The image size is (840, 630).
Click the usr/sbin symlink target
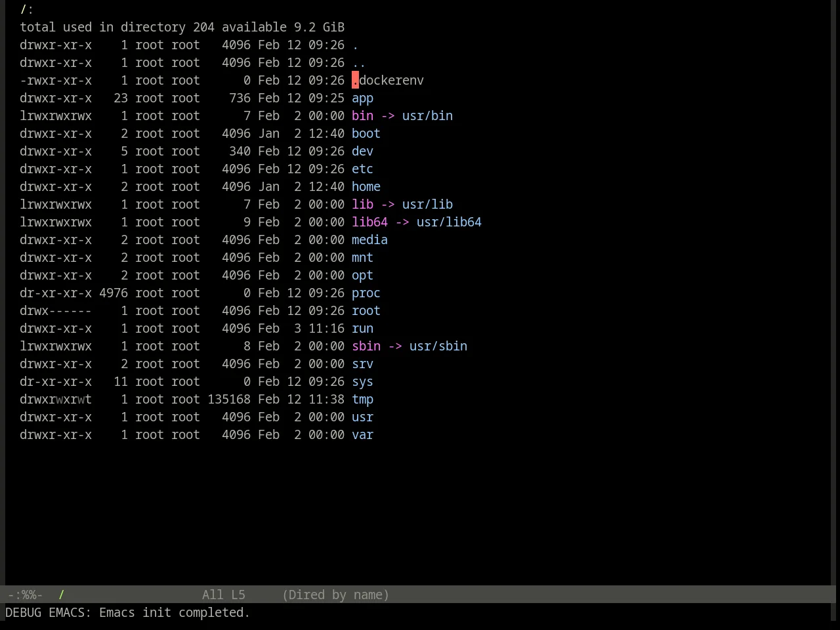438,346
